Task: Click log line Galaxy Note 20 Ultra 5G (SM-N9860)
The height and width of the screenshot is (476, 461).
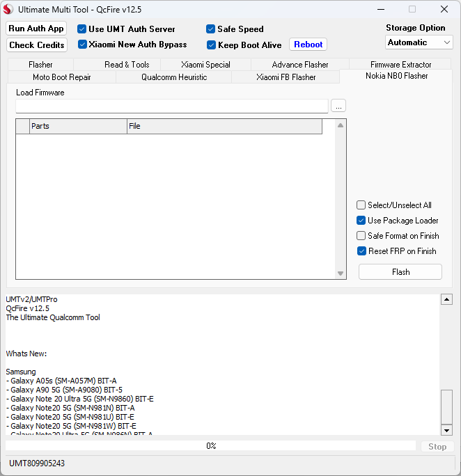Action: tap(80, 399)
